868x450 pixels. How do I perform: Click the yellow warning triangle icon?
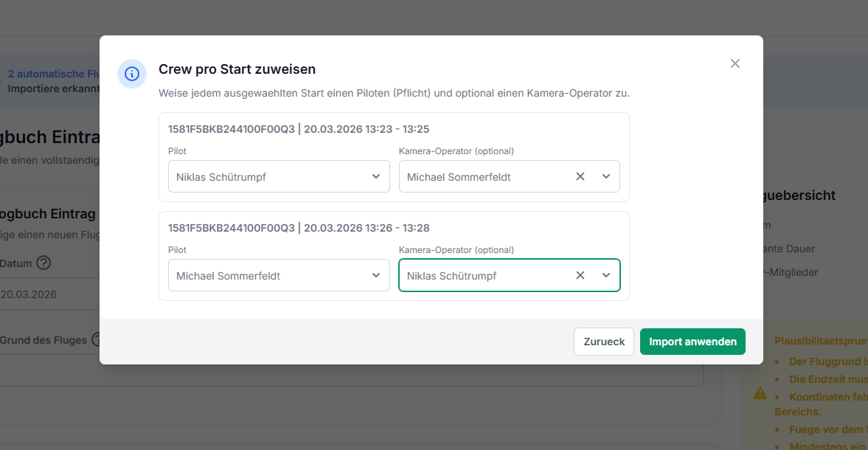(760, 394)
